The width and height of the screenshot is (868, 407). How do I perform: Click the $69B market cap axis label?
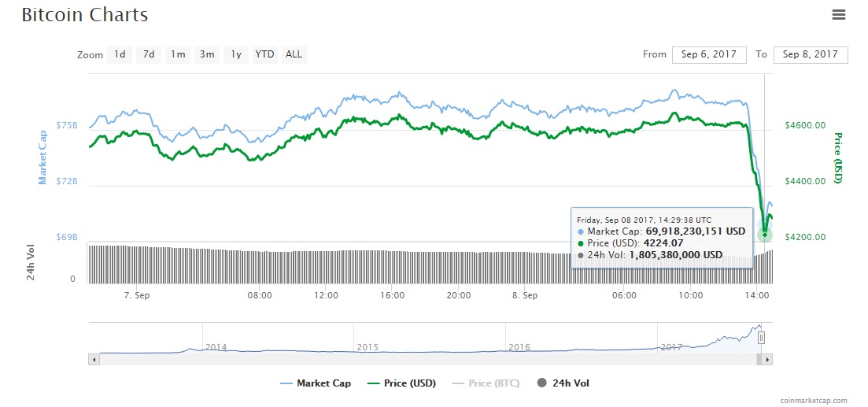pyautogui.click(x=67, y=237)
